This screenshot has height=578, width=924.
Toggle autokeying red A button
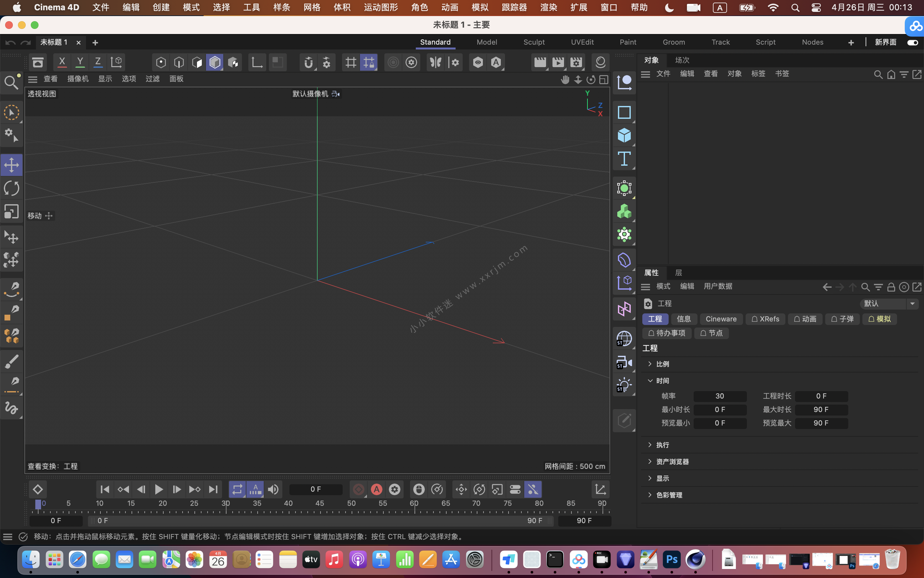click(376, 489)
